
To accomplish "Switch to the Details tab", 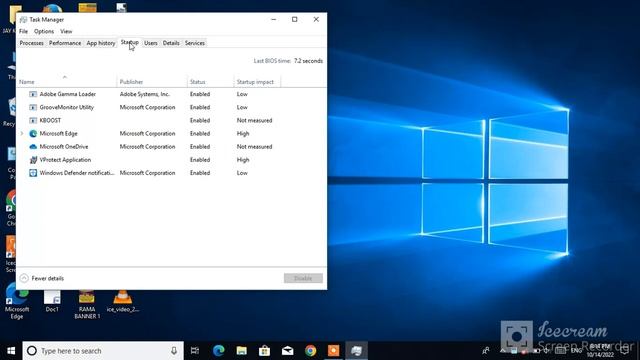I will 171,43.
